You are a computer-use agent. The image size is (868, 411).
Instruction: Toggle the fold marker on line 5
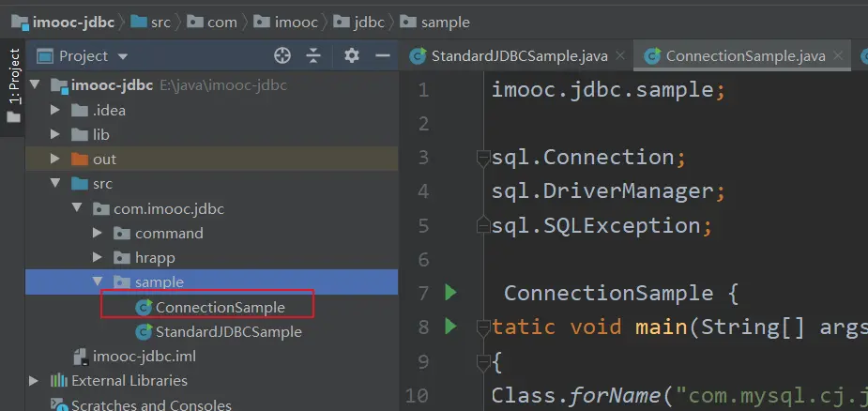483,224
